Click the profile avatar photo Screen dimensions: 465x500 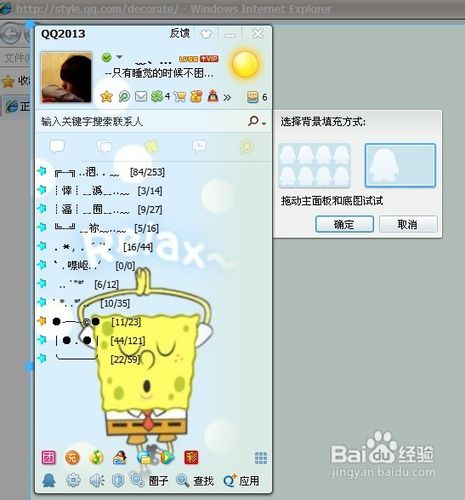(67, 77)
